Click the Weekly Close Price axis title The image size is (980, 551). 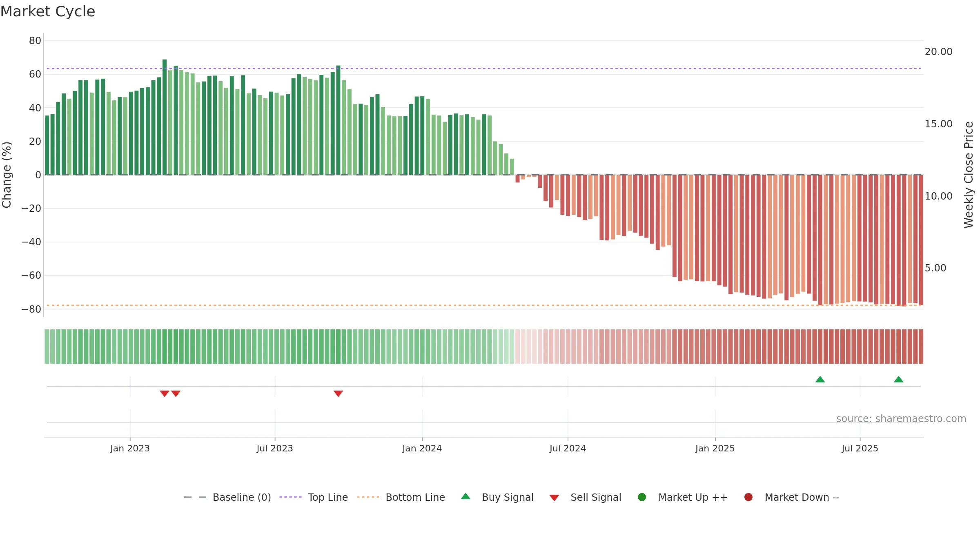point(969,175)
